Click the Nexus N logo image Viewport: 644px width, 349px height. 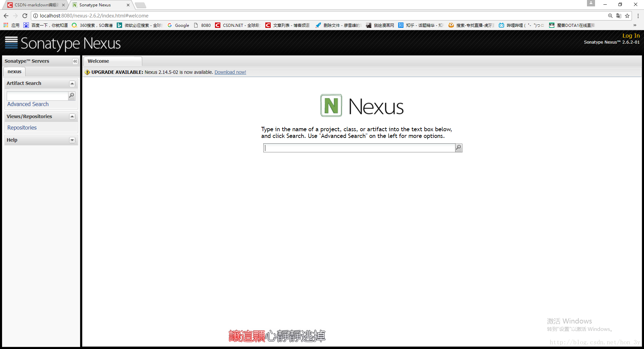[x=331, y=105]
